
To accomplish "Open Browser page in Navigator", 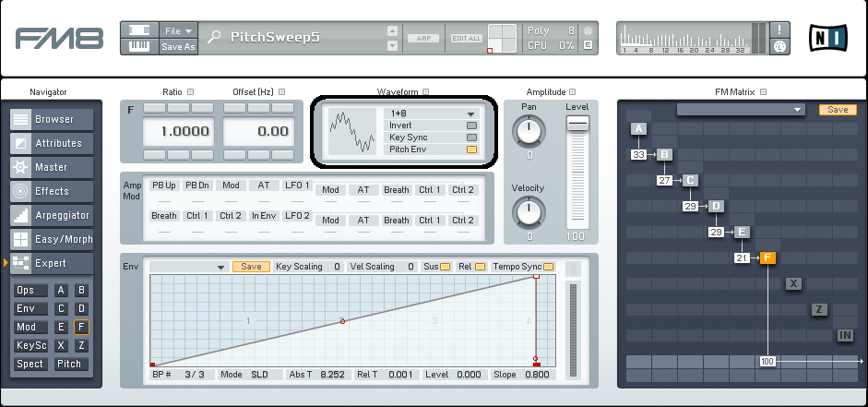I will pyautogui.click(x=52, y=119).
